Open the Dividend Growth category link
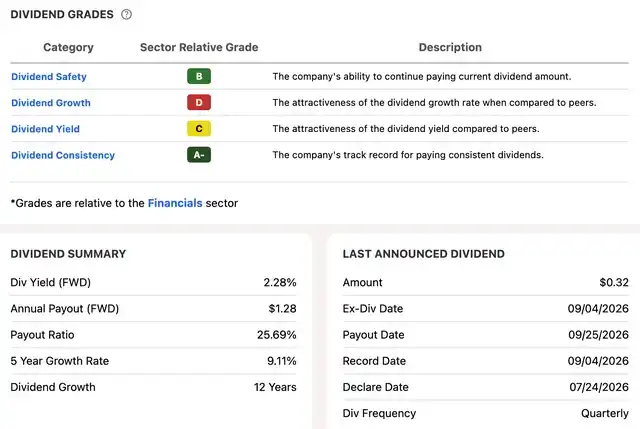Viewport: 640px width, 429px height. [51, 103]
